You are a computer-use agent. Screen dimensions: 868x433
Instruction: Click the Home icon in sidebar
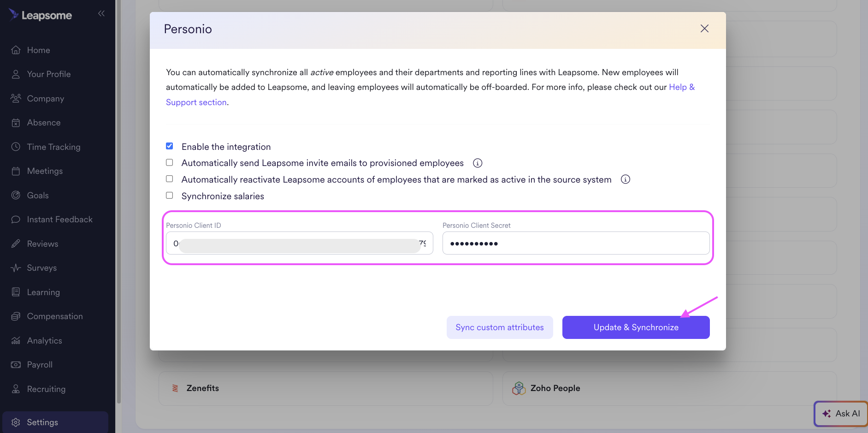[x=16, y=50]
